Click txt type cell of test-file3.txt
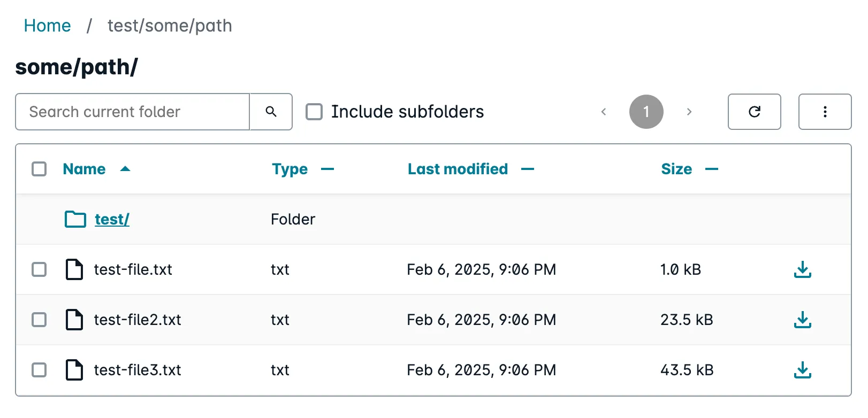 [x=280, y=370]
